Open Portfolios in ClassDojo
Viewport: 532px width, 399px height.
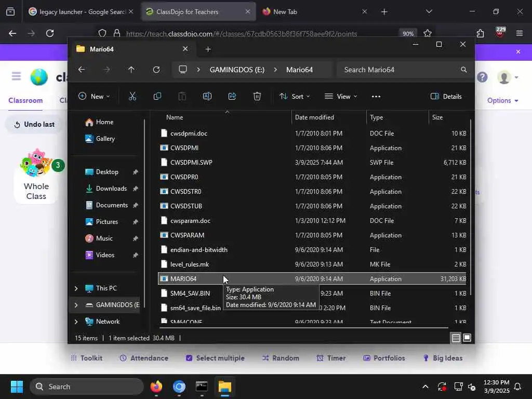point(384,358)
